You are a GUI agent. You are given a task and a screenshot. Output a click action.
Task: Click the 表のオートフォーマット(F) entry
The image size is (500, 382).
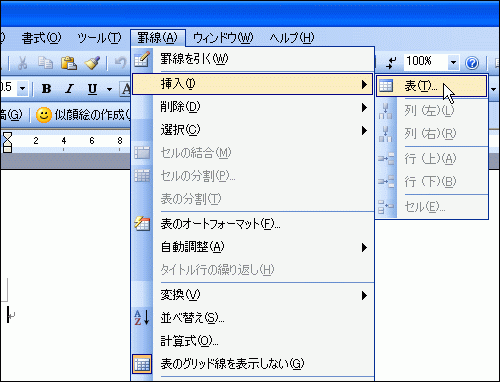pyautogui.click(x=253, y=224)
